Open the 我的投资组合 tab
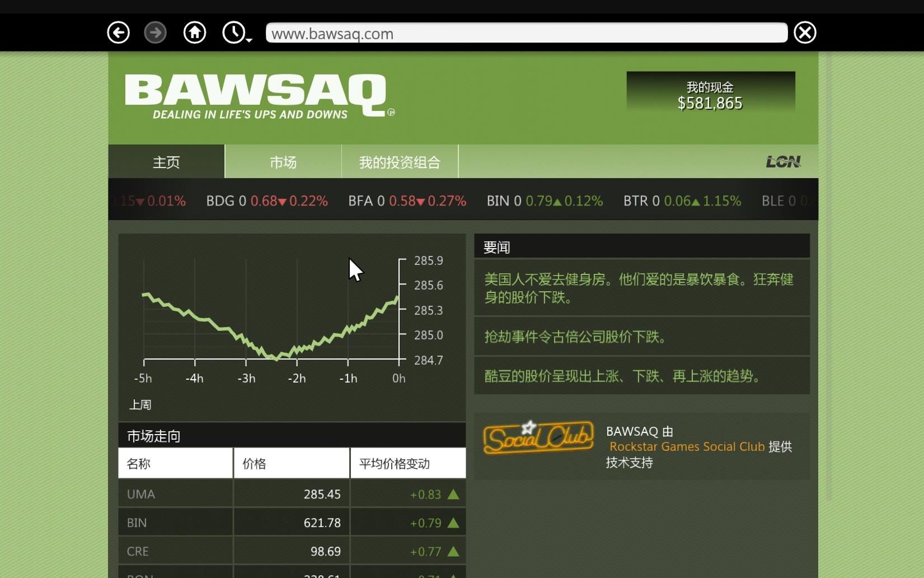This screenshot has width=924, height=578. point(400,162)
